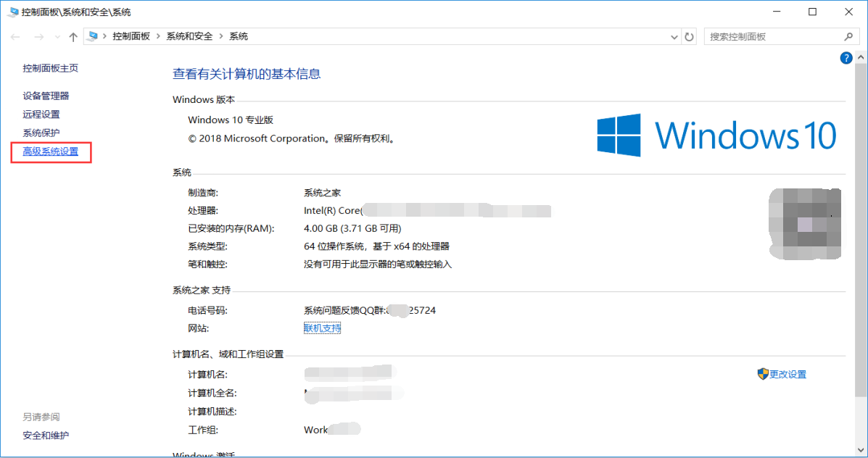Screen dimensions: 868x458
Task: Click the 系统之家 manufacturer value
Action: pyautogui.click(x=322, y=193)
